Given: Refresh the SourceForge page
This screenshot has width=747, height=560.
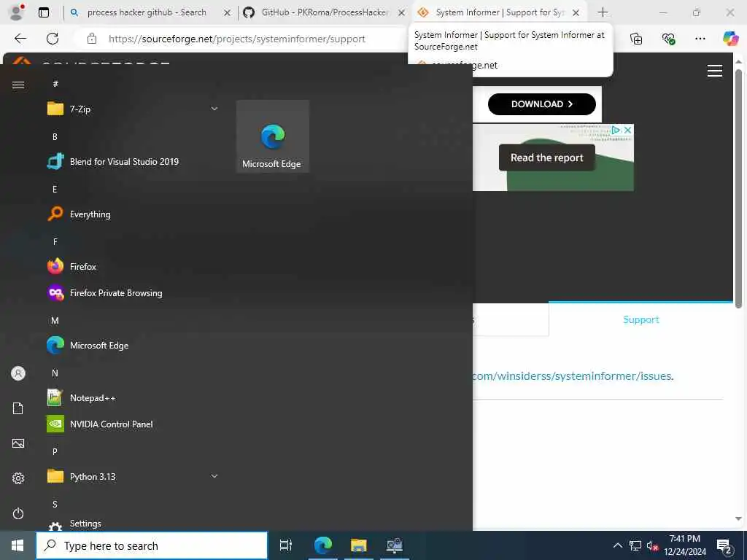Looking at the screenshot, I should tap(53, 39).
